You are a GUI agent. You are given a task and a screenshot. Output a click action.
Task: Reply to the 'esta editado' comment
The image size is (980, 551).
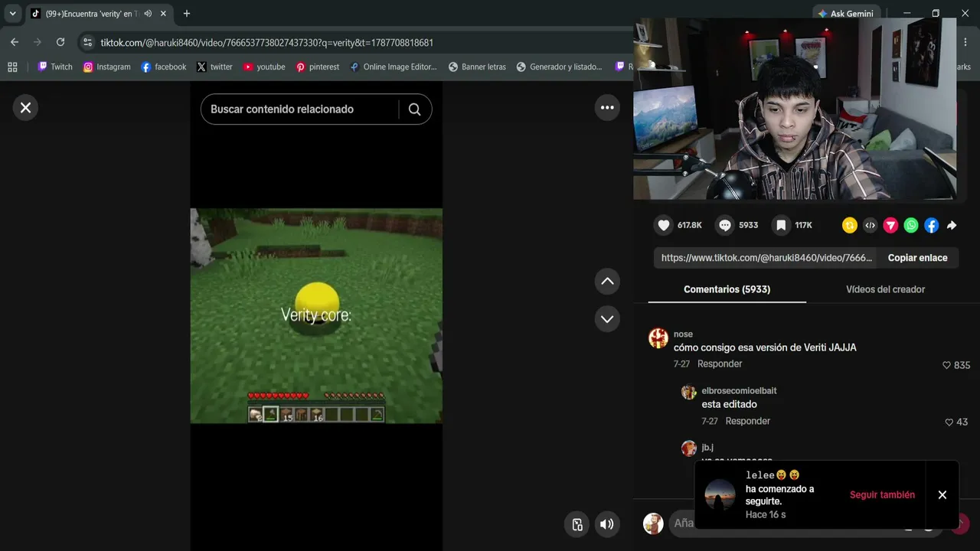point(748,421)
